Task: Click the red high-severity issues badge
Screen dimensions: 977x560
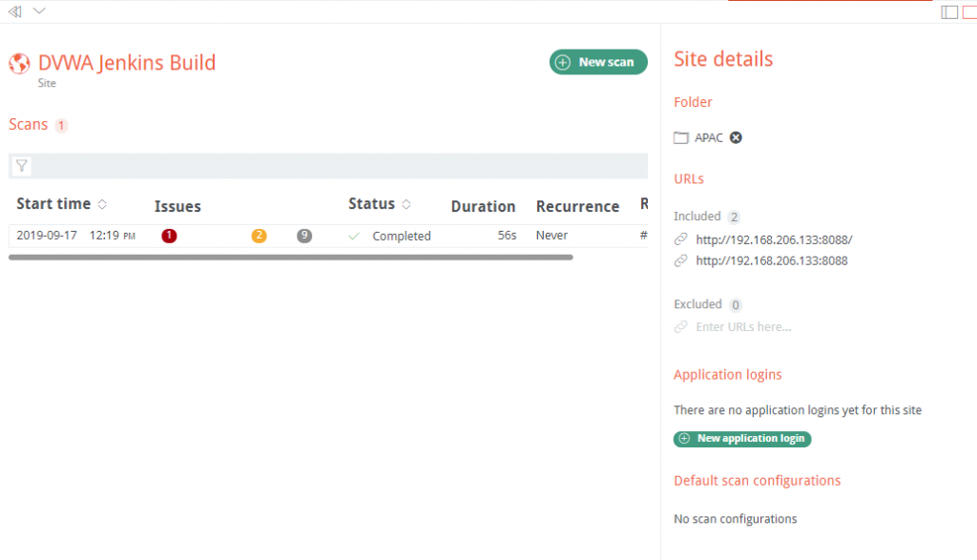Action: pyautogui.click(x=169, y=236)
